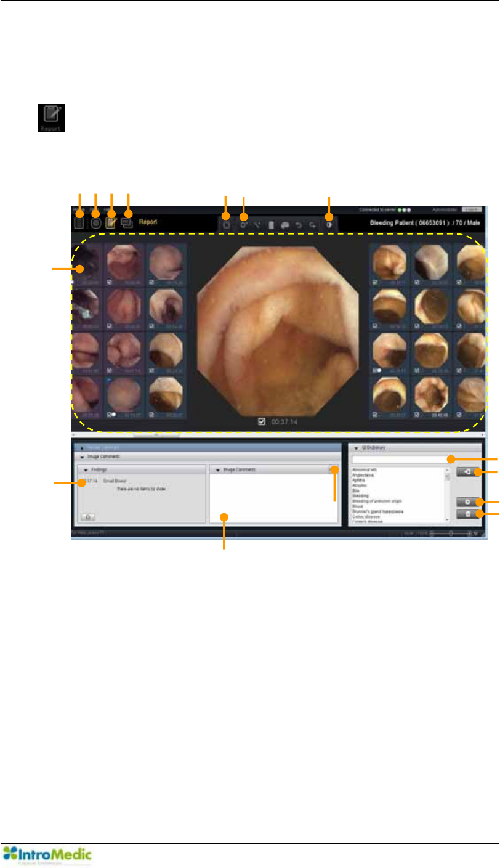The width and height of the screenshot is (500, 868).
Task: Select the filled rectangle tool
Action: [x=272, y=225]
